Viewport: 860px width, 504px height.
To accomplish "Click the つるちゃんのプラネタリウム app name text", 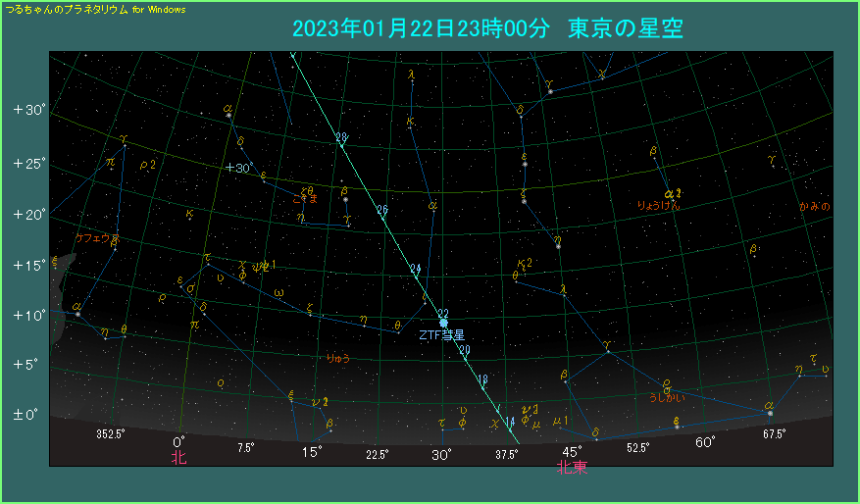I will click(x=66, y=8).
